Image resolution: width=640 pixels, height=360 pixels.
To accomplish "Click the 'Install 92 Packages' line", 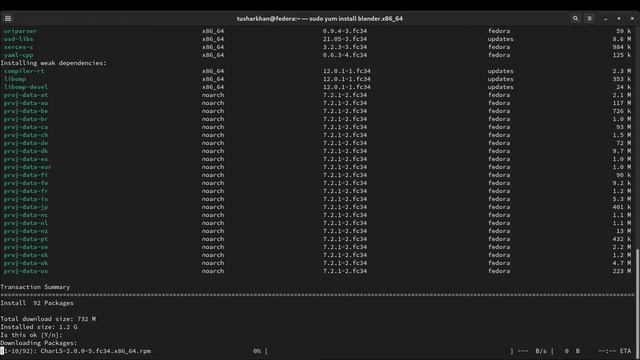I will [37, 303].
